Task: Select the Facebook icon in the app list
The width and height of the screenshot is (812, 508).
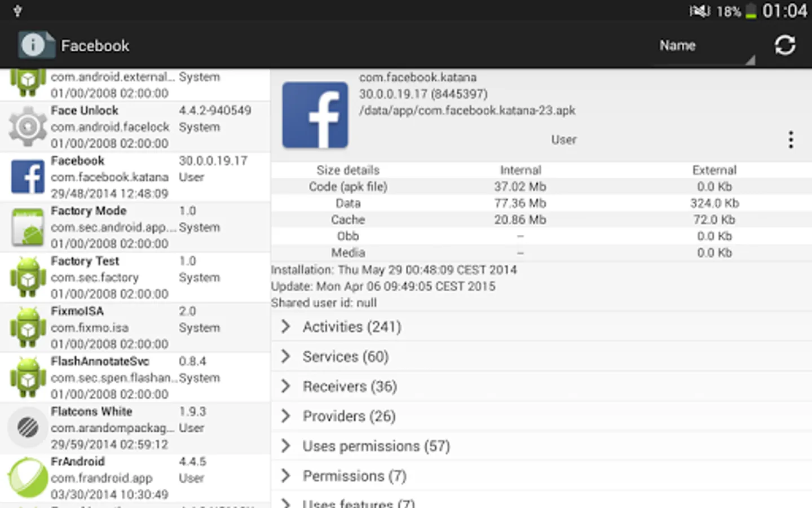Action: tap(27, 177)
